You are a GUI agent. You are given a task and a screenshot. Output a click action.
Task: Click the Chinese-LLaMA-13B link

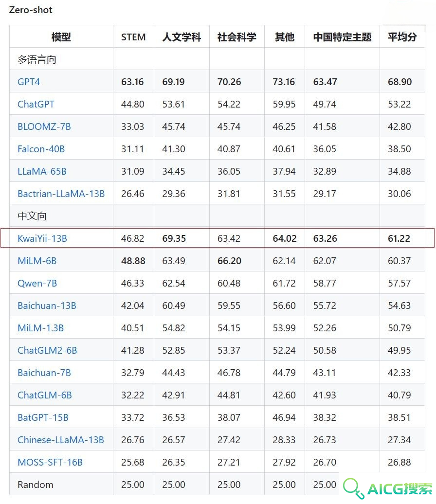pos(61,440)
